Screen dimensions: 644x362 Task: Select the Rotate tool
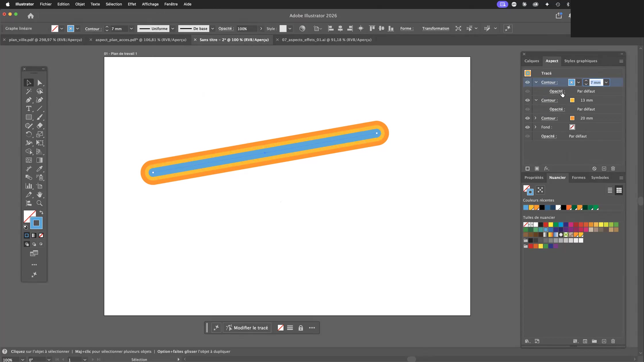point(29,134)
